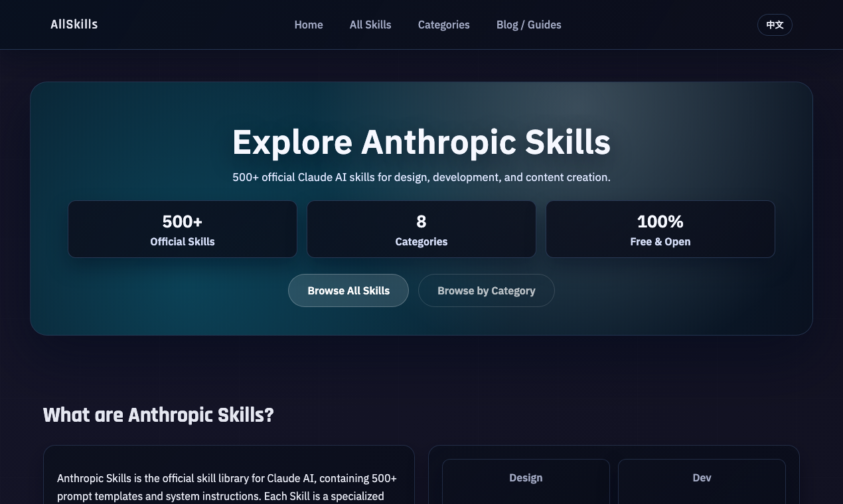The height and width of the screenshot is (504, 843).
Task: Open the Home navigation link
Action: tap(309, 25)
